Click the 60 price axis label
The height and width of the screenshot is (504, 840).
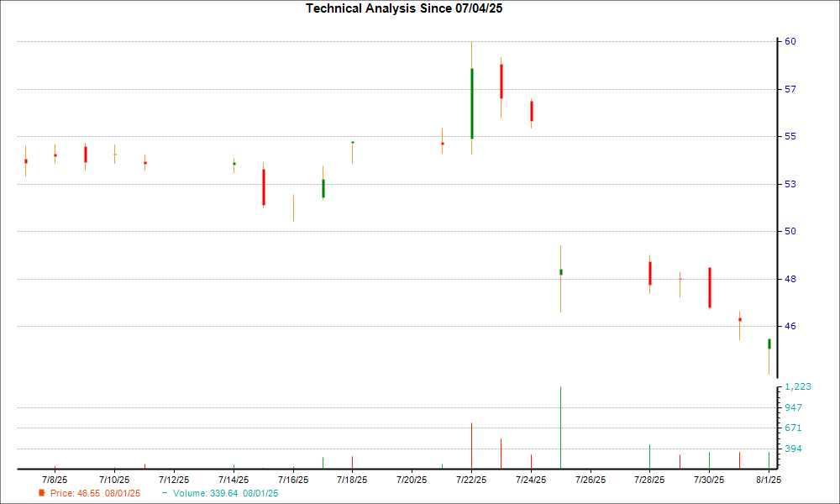click(x=790, y=41)
